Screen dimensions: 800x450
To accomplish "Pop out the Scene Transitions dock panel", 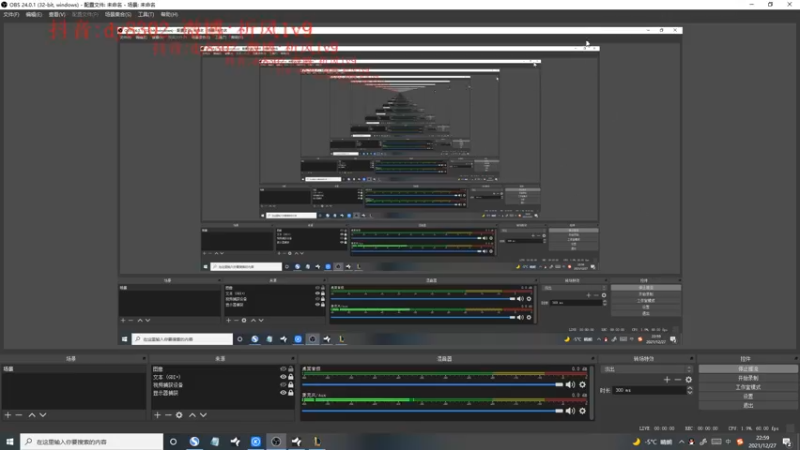I will click(x=691, y=359).
